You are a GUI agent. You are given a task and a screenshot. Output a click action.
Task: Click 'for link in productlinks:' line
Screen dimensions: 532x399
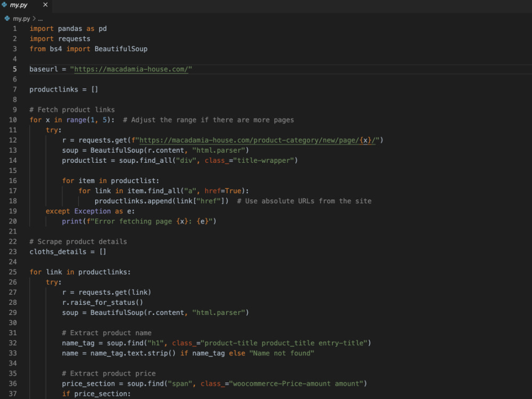[x=80, y=272]
